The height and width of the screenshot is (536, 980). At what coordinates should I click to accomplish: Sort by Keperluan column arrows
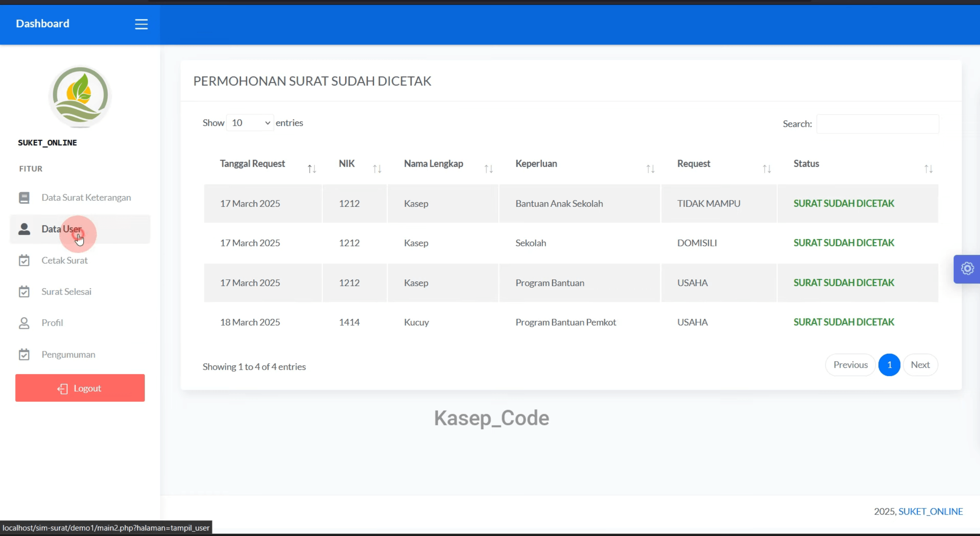650,169
